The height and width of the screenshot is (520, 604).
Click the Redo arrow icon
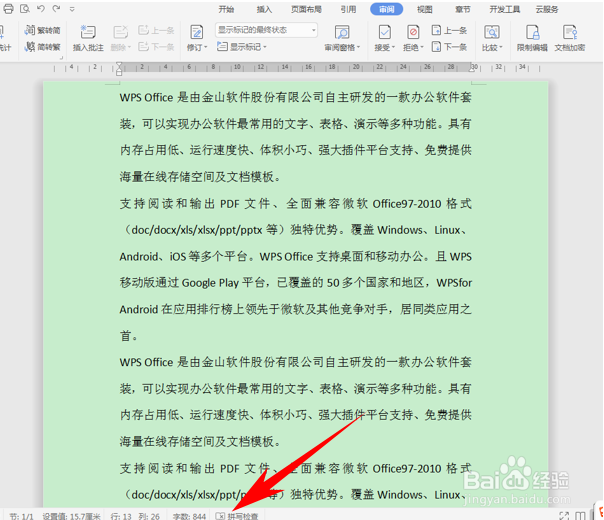click(x=56, y=8)
